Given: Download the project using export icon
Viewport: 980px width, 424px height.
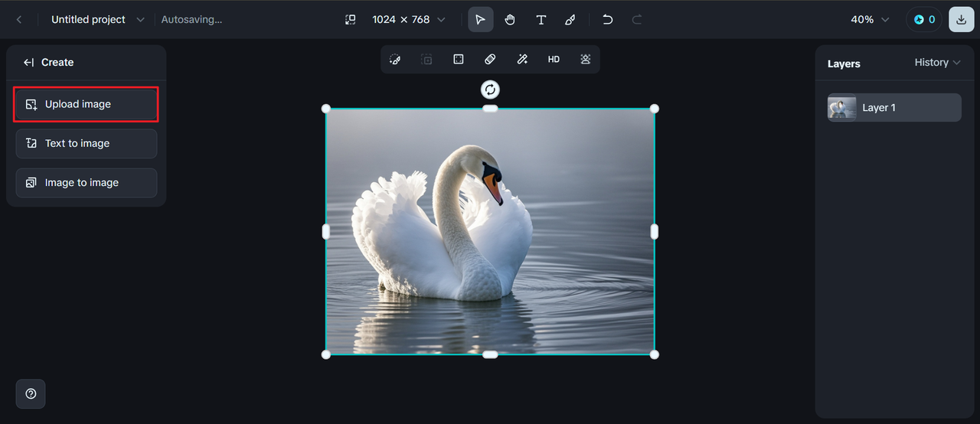Looking at the screenshot, I should coord(962,20).
